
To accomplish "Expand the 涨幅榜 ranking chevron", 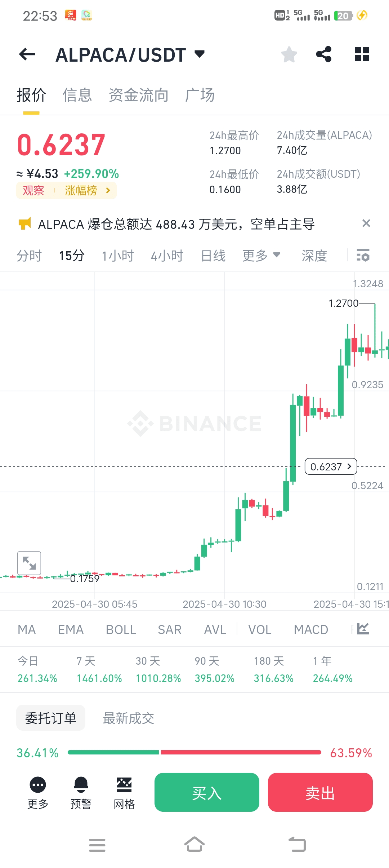I will [x=108, y=190].
